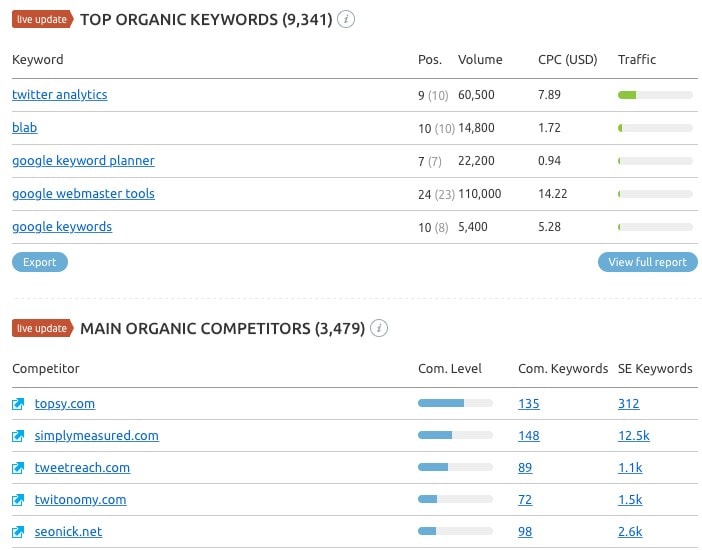Image resolution: width=702 pixels, height=550 pixels.
Task: Open external link icon for simplymeasured.com
Action: [18, 436]
